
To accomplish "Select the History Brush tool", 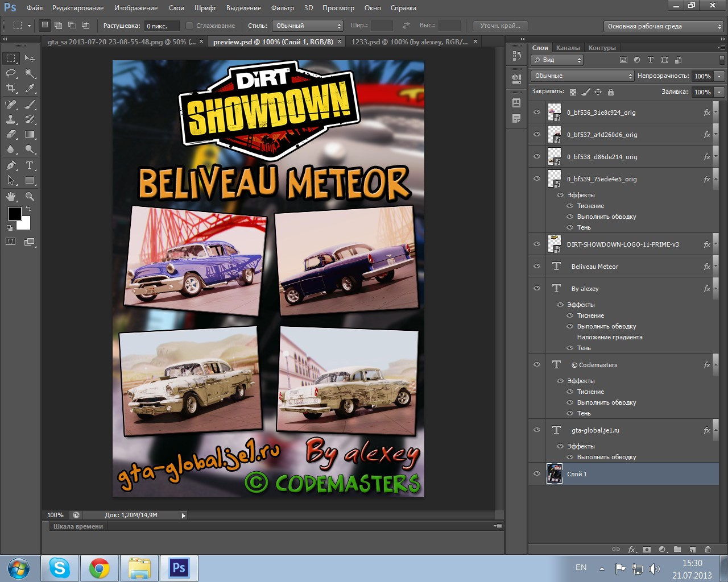I will pyautogui.click(x=30, y=119).
